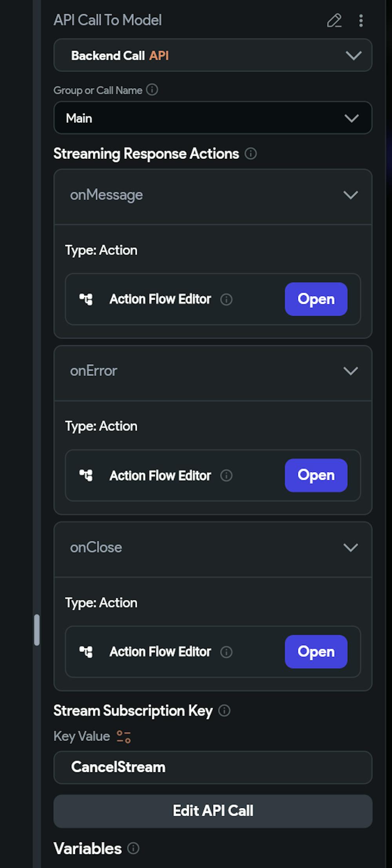Click info icon beside Stream Subscription Key
392x868 pixels.
point(224,710)
